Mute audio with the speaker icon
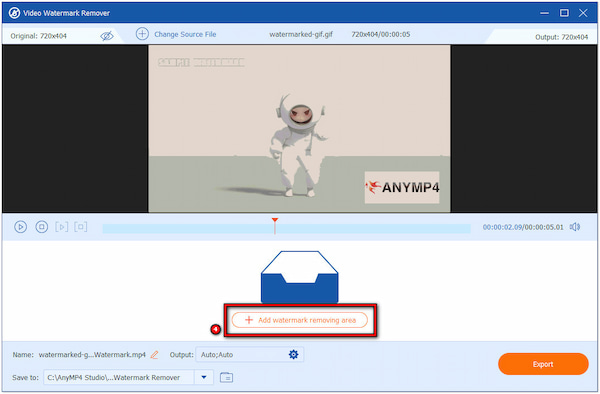The image size is (600, 394). [x=575, y=227]
